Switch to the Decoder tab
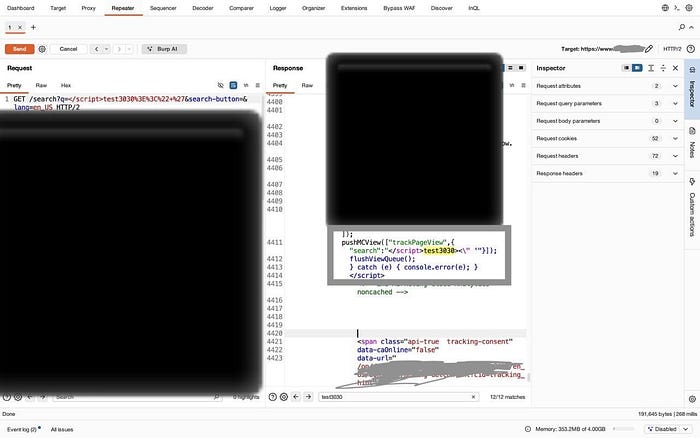The height and width of the screenshot is (438, 700). [203, 8]
